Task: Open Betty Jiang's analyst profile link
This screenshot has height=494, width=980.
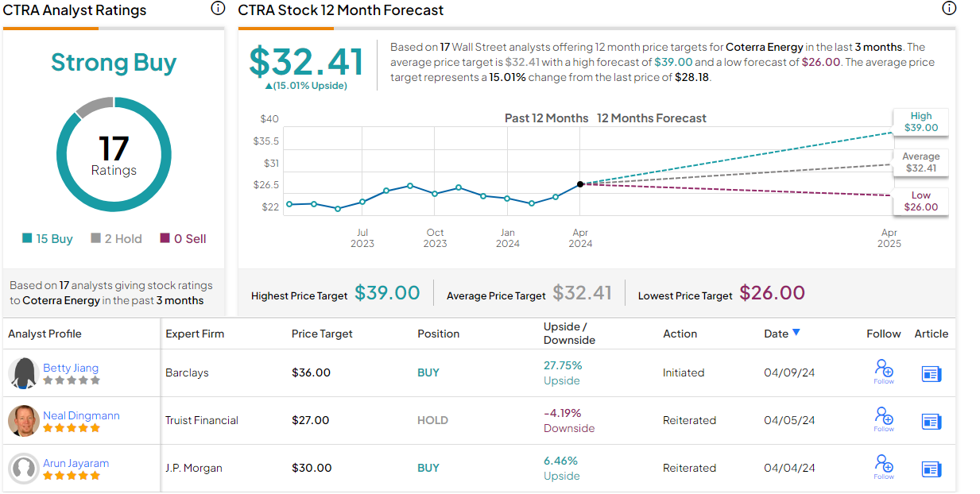Action: click(x=71, y=368)
